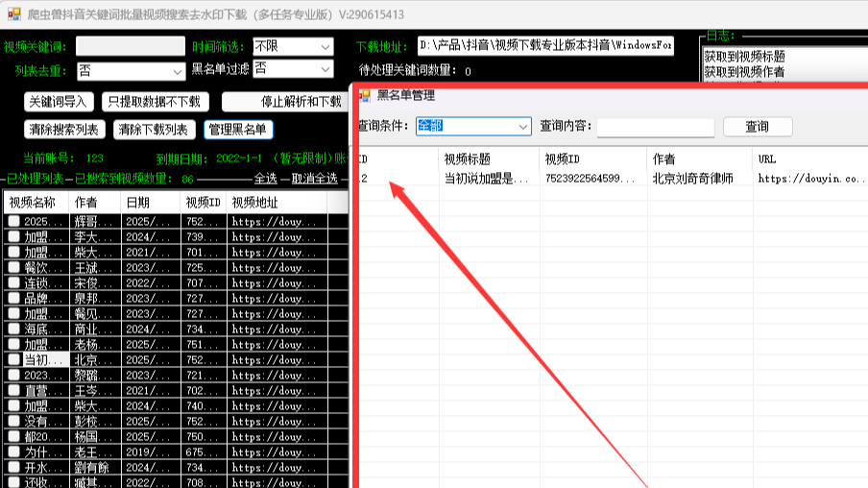Check the 当初 row by 北京
The image size is (868, 488).
click(13, 359)
